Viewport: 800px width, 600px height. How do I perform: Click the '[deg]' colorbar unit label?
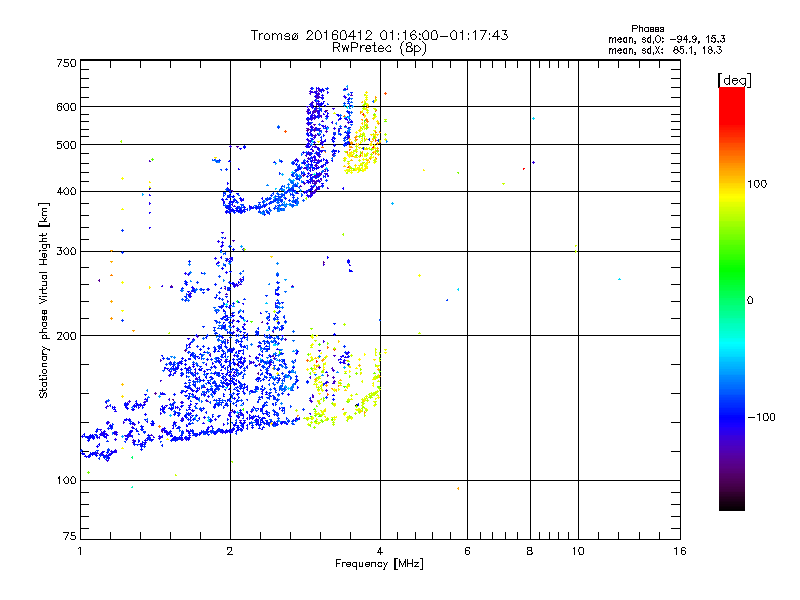(734, 80)
